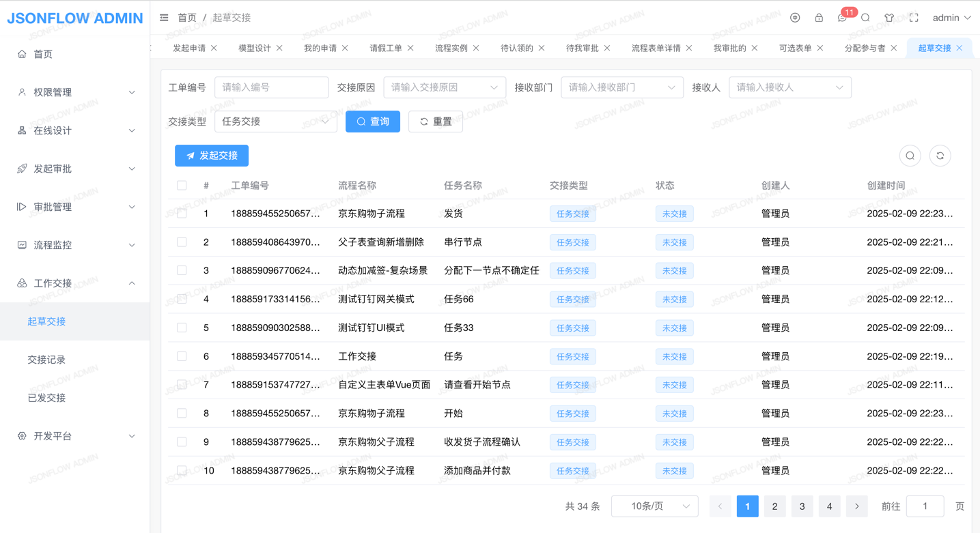Go to page 3 in pagination
This screenshot has height=533, width=980.
(802, 506)
